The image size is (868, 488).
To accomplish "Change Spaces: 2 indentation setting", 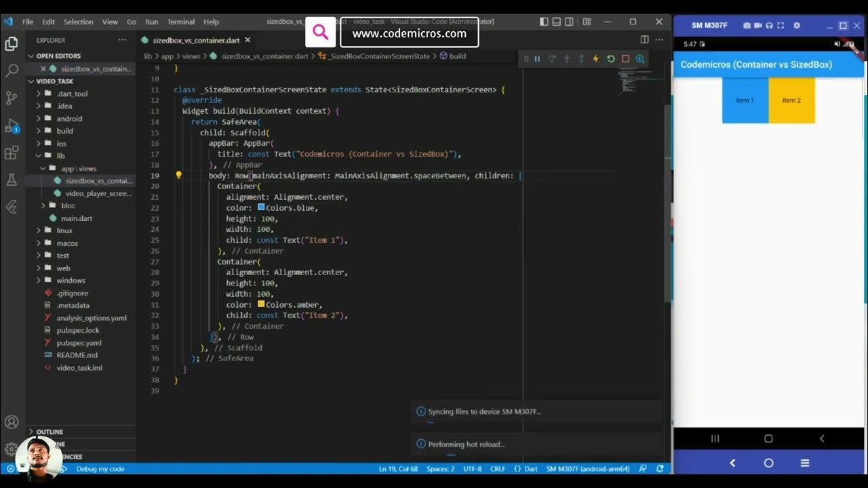I will (441, 469).
